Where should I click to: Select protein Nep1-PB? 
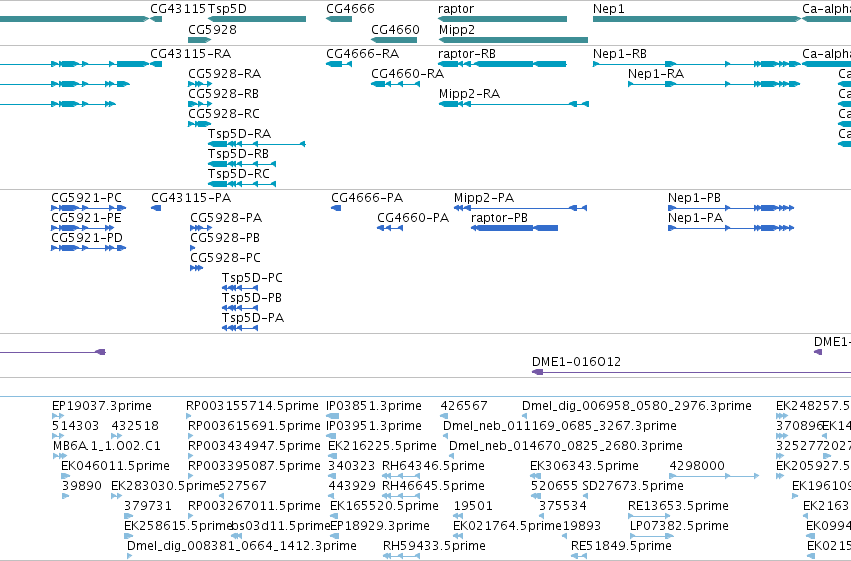tap(731, 208)
